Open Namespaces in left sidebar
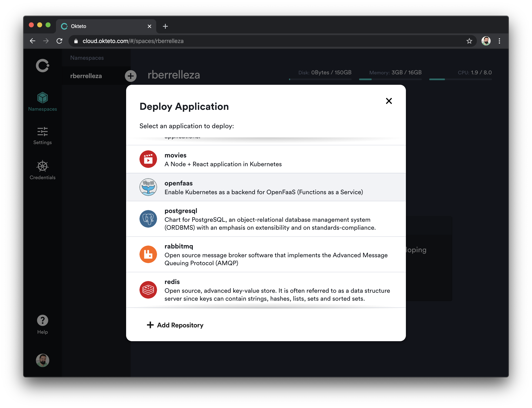Screen dimensions: 532x408 [x=43, y=102]
